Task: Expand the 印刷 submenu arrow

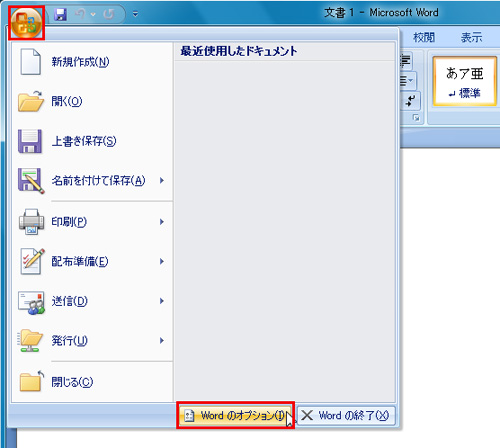Action: click(162, 222)
